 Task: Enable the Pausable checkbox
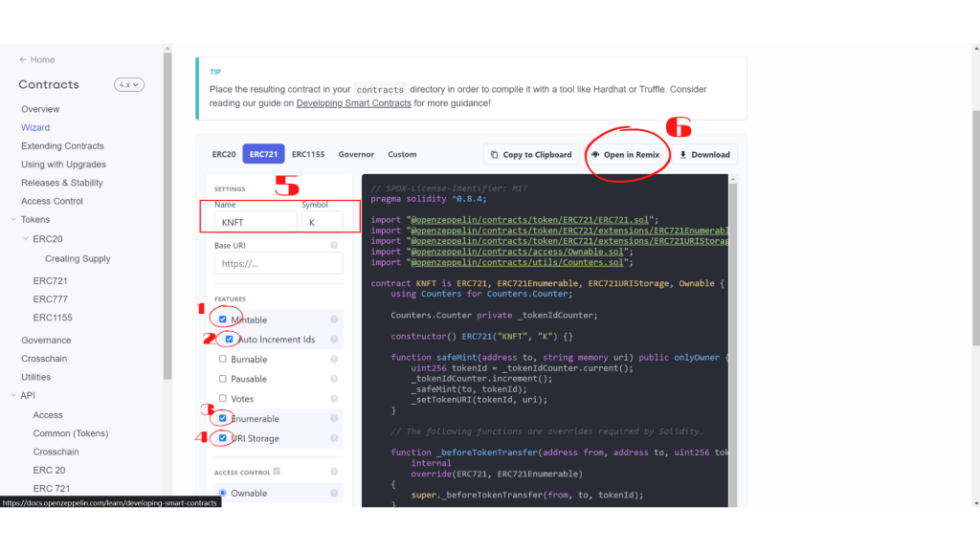[222, 379]
